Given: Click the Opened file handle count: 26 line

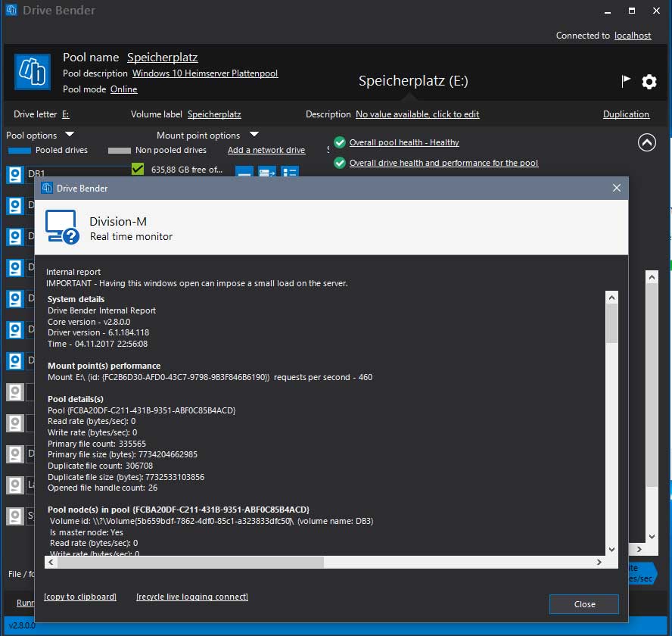Looking at the screenshot, I should [102, 488].
